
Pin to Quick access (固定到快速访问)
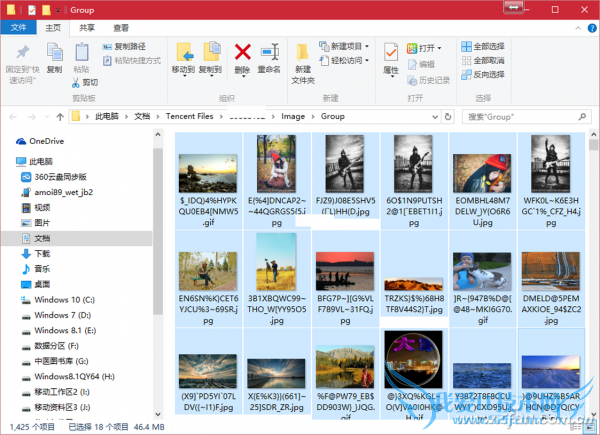[x=22, y=56]
